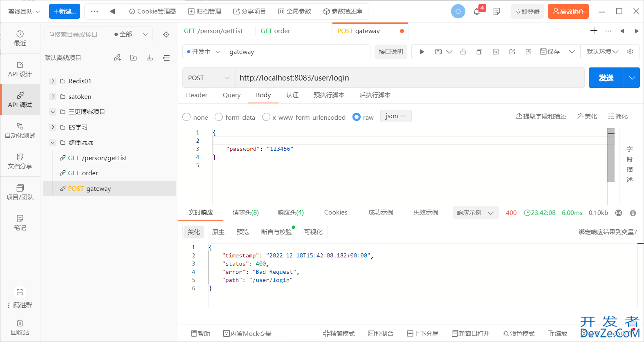Open the send button dropdown arrow
This screenshot has width=644, height=342.
tap(632, 78)
